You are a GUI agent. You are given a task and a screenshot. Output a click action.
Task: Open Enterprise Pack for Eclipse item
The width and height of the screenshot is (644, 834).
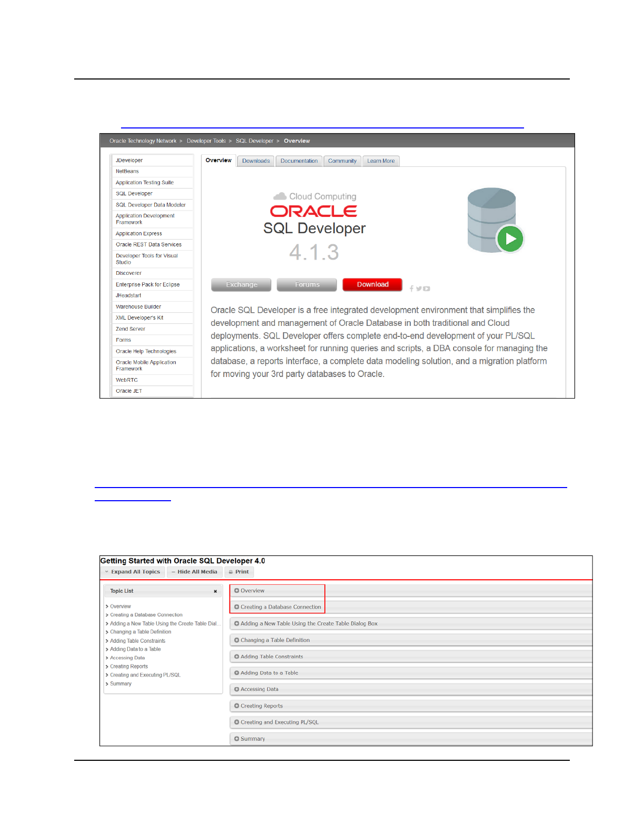[152, 285]
